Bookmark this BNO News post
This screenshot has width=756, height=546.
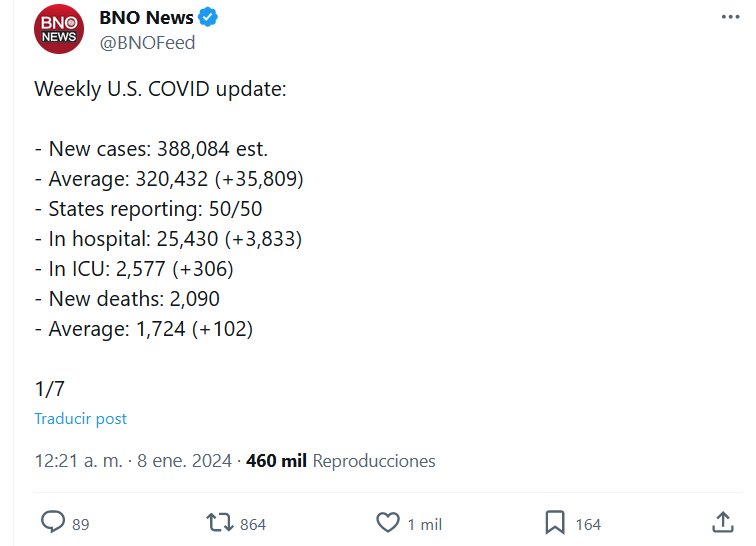pos(555,522)
